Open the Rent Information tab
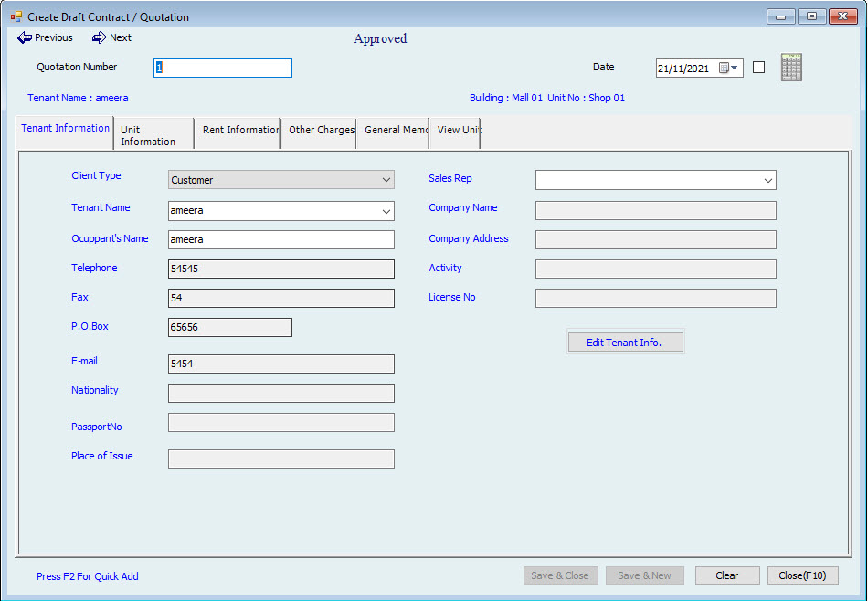The image size is (868, 601). (239, 131)
